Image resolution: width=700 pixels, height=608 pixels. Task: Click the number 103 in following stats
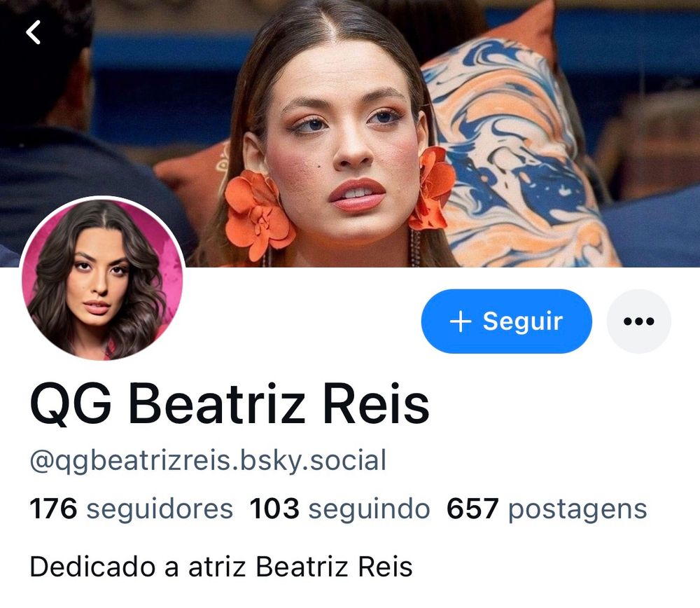click(274, 509)
